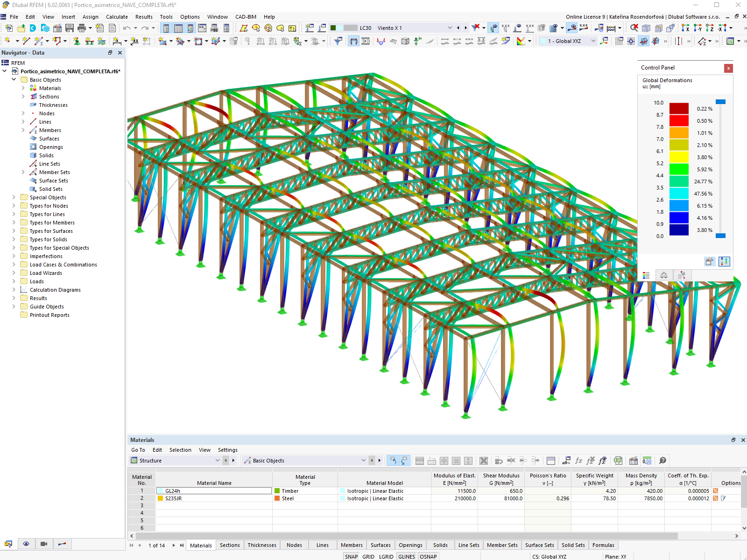Click the Excel export icon in Materials toolbar
Screen dimensions: 747x560
(x=618, y=461)
